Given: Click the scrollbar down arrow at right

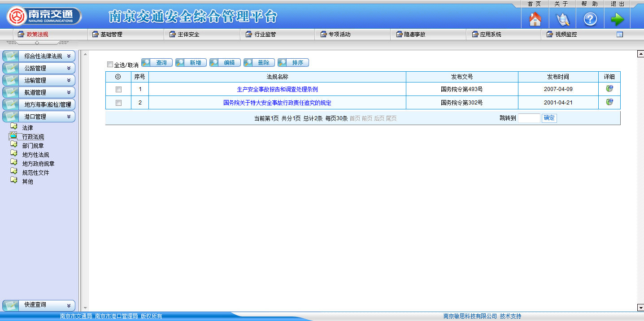Looking at the screenshot, I should (x=640, y=308).
